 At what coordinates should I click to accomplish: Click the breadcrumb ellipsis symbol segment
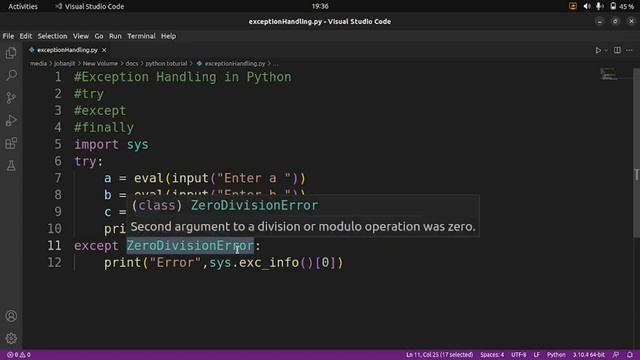pyautogui.click(x=276, y=64)
